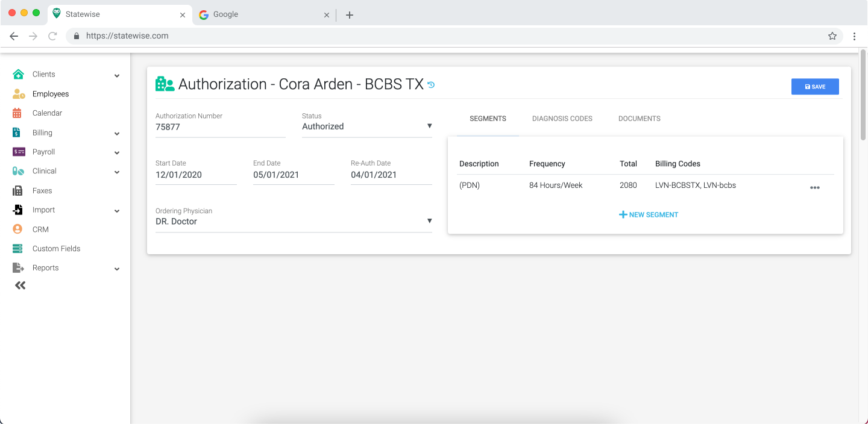
Task: Open the Clinical pill icon
Action: tap(18, 171)
